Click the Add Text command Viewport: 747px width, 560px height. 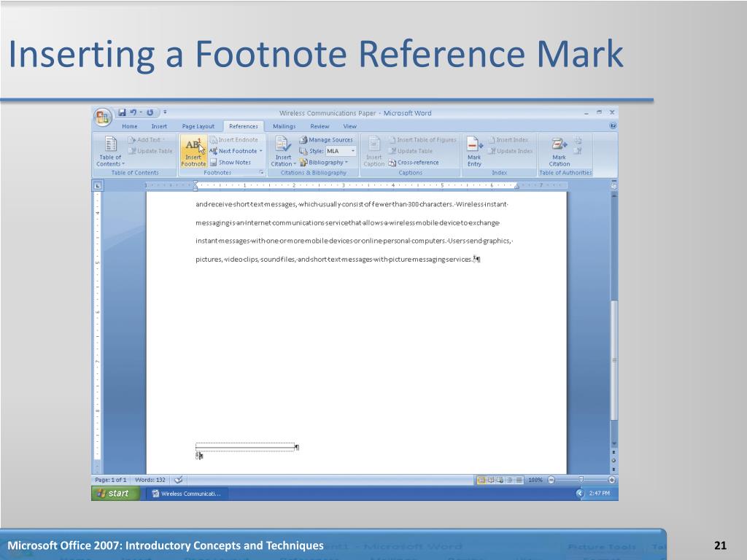tap(146, 139)
